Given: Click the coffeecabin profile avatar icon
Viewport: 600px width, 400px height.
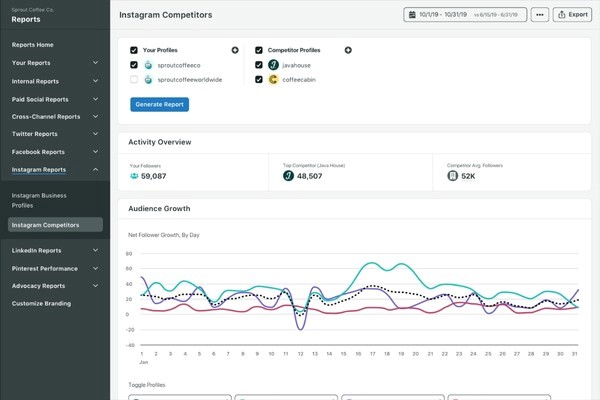Looking at the screenshot, I should click(272, 80).
